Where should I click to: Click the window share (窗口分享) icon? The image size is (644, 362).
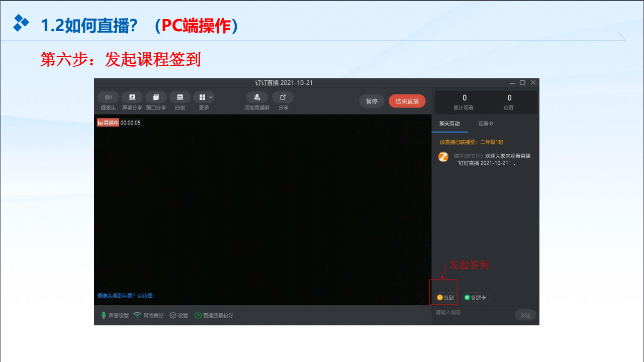coord(156,97)
